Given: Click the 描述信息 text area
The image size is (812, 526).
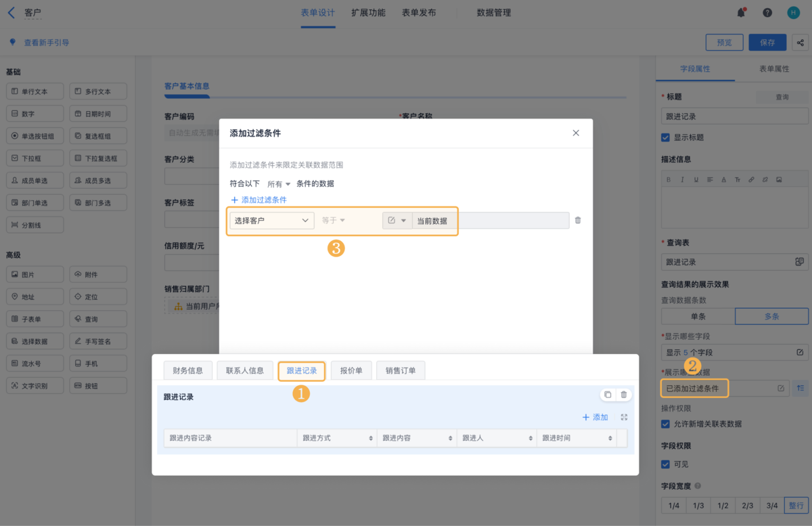Looking at the screenshot, I should [x=735, y=206].
